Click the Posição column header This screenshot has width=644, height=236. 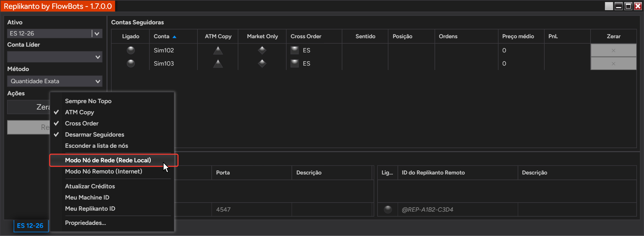click(411, 36)
